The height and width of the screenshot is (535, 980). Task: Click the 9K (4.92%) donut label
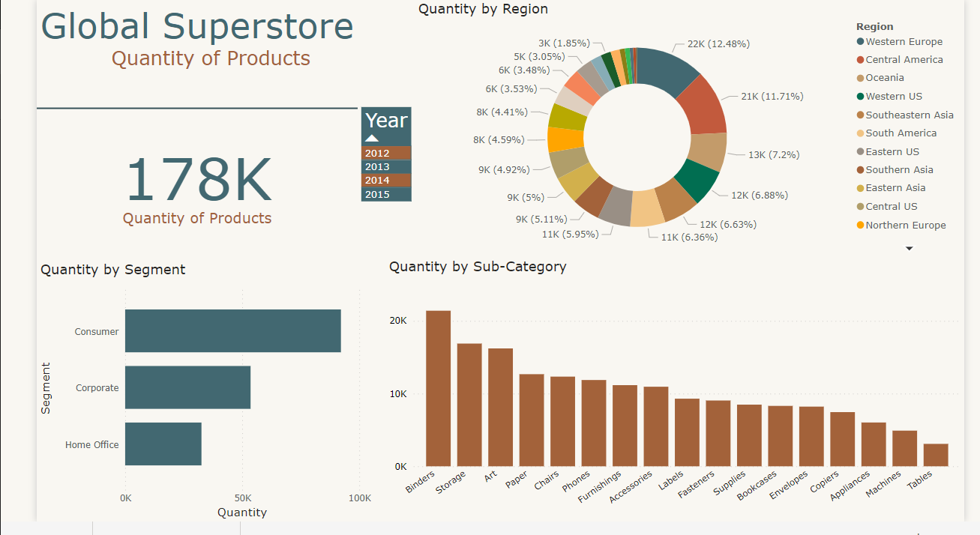click(504, 169)
